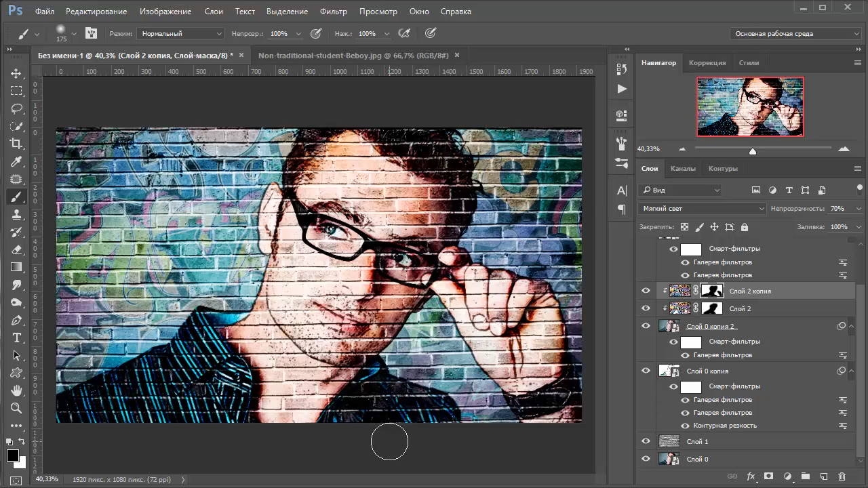Zoom in using navigator large mountains button
868x488 pixels.
coord(844,149)
